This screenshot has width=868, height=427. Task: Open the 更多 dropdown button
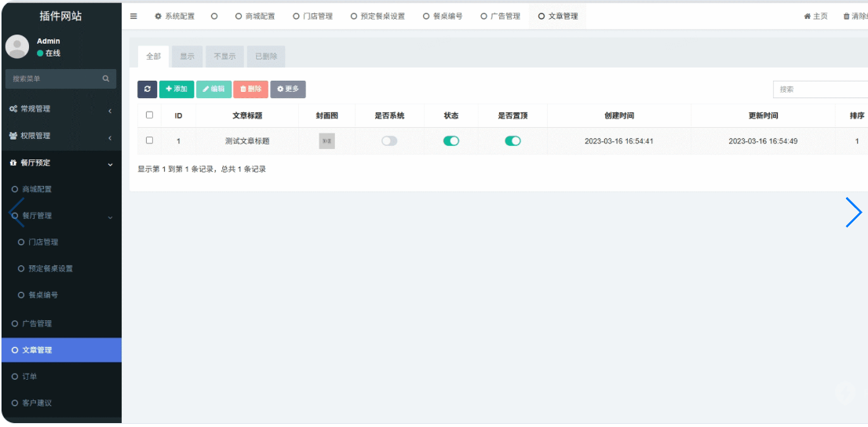288,89
